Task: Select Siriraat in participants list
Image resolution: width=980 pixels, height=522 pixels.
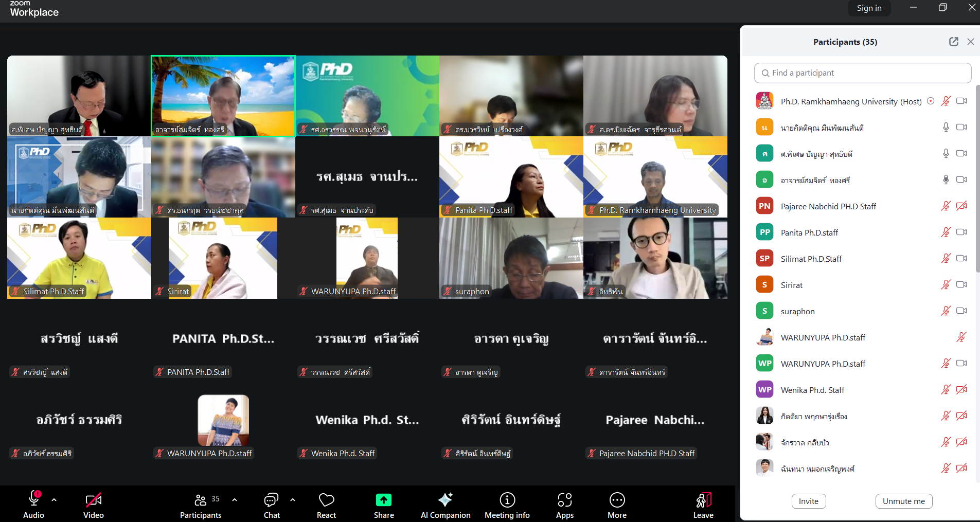Action: click(x=792, y=285)
